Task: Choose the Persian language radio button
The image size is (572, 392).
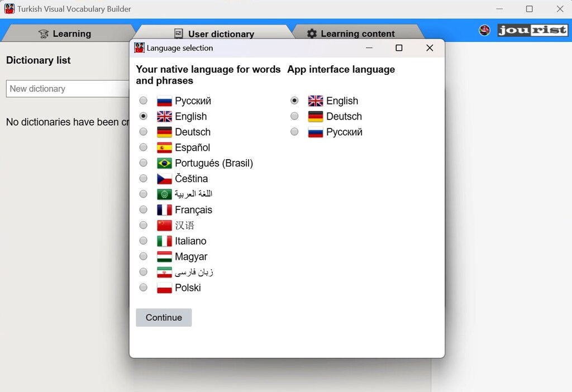Action: point(144,272)
